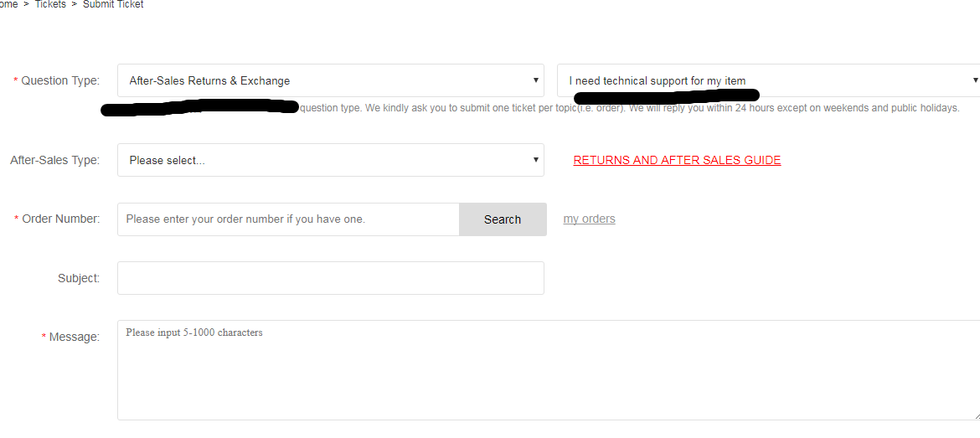Expand the After-Sales Type 'Please select...' dropdown
980x438 pixels.
click(331, 160)
